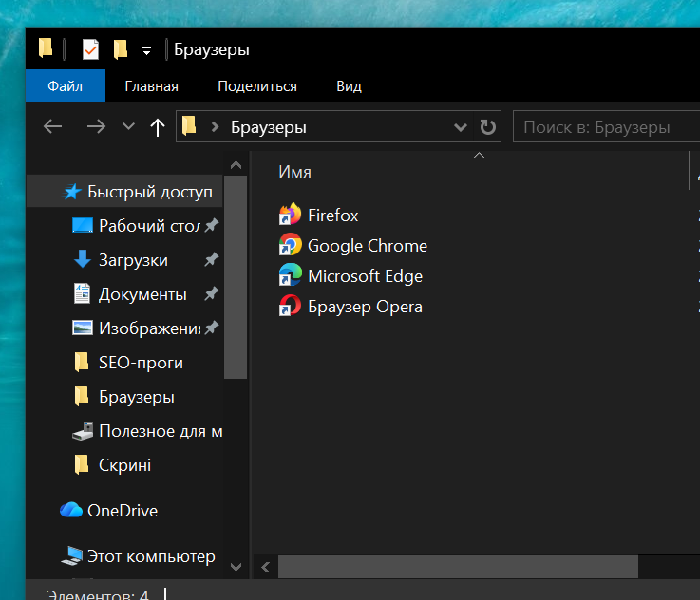Viewport: 700px width, 600px height.
Task: Sort by the Имя column header
Action: (x=294, y=172)
